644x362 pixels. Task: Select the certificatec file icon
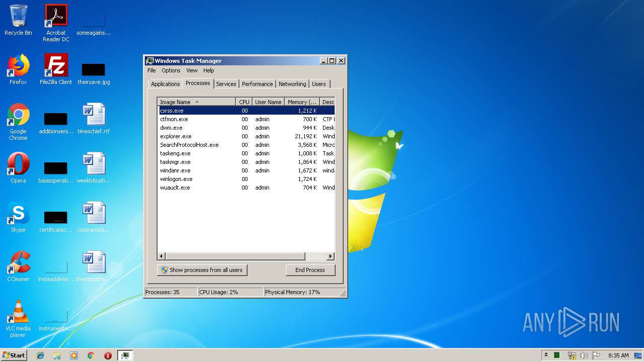(x=56, y=222)
